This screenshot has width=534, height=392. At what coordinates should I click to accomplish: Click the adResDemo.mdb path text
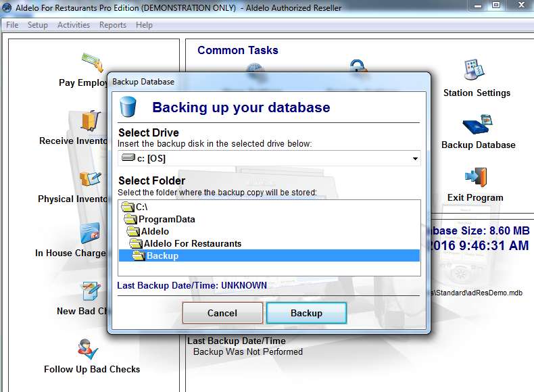tap(477, 293)
